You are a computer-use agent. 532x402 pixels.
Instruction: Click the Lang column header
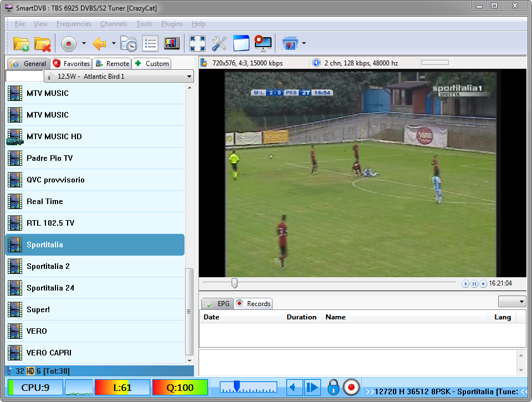click(503, 317)
